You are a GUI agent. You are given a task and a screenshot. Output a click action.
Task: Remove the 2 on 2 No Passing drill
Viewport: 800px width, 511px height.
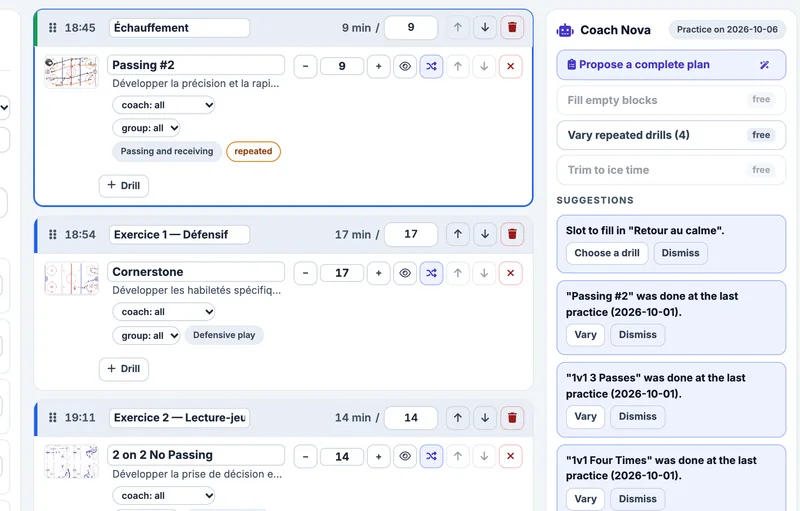tap(510, 456)
